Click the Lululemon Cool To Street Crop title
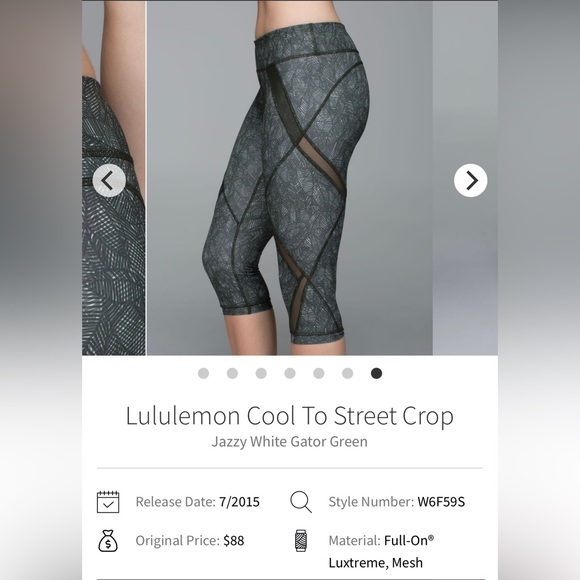The width and height of the screenshot is (580, 580). 290,416
